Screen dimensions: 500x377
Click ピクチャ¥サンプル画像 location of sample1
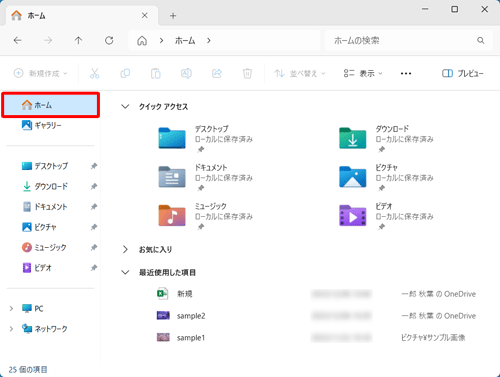433,338
